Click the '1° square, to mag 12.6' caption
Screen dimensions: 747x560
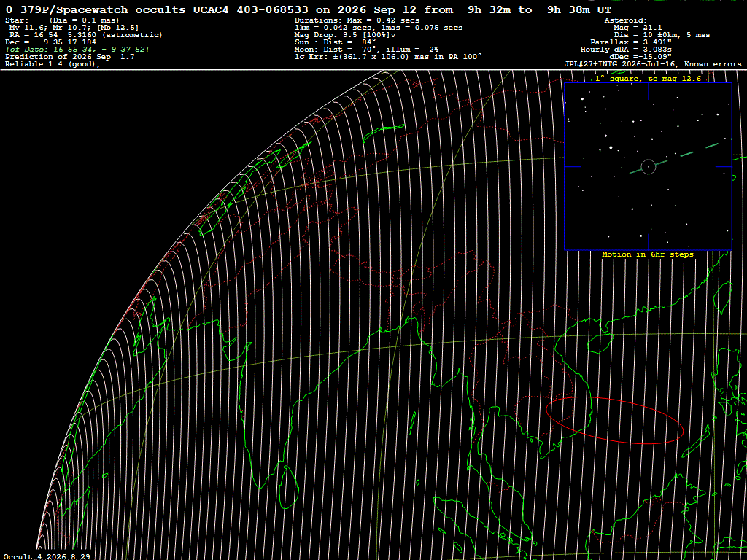(x=648, y=79)
